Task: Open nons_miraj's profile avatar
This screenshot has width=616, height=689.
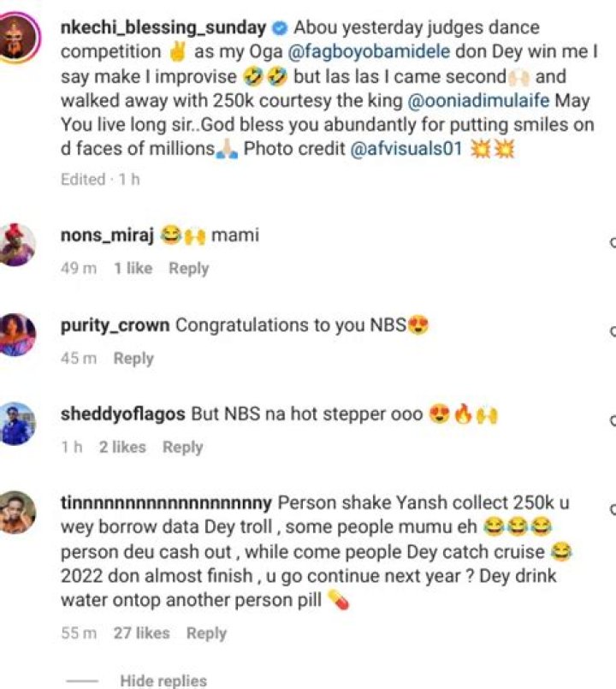Action: (x=17, y=244)
